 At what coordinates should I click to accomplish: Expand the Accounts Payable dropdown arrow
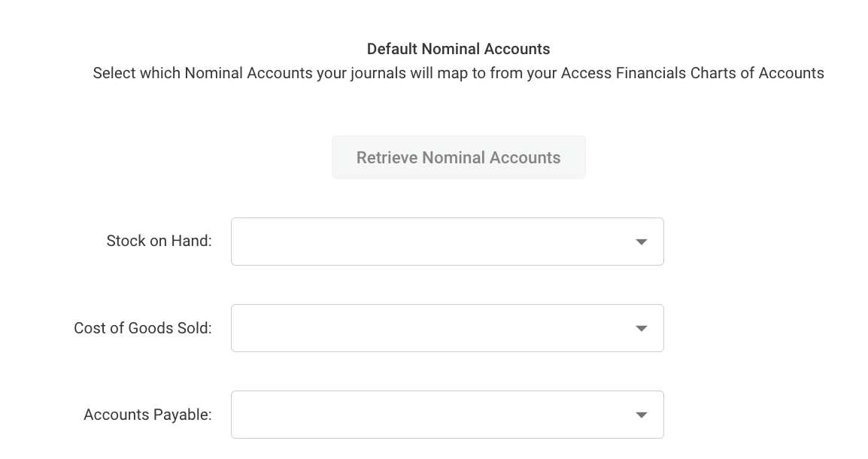click(641, 414)
